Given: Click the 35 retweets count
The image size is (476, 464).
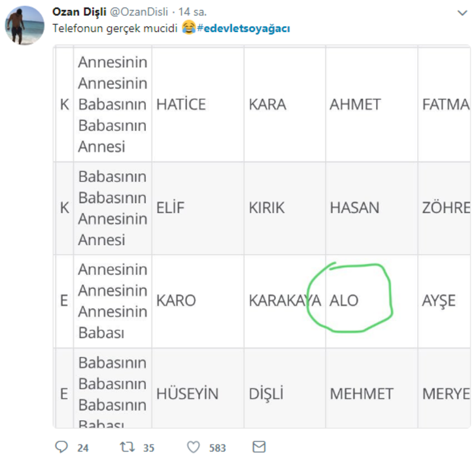Looking at the screenshot, I should [148, 448].
